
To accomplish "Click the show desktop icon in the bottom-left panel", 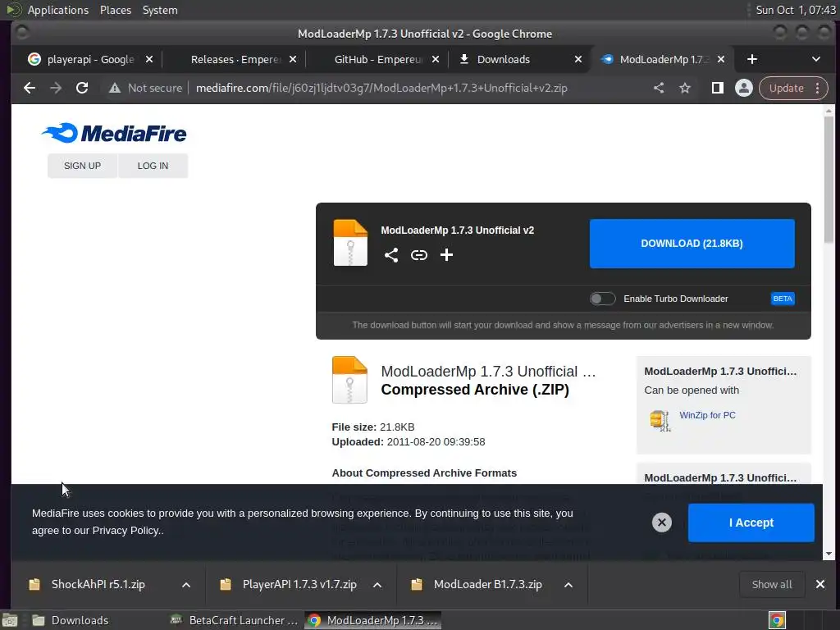I will click(x=10, y=620).
